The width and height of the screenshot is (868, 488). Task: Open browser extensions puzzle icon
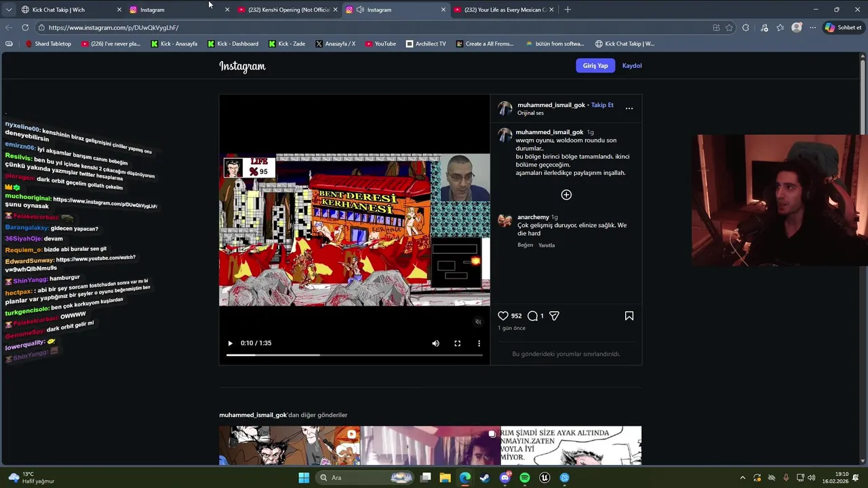[x=746, y=28]
